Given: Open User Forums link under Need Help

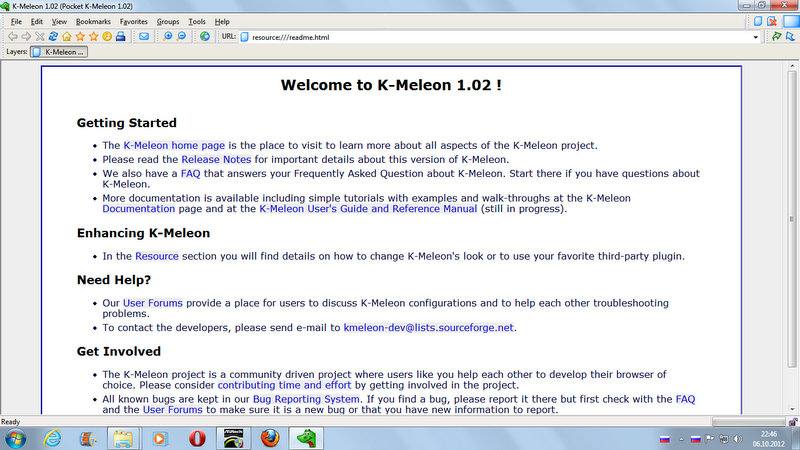Looking at the screenshot, I should (x=153, y=303).
